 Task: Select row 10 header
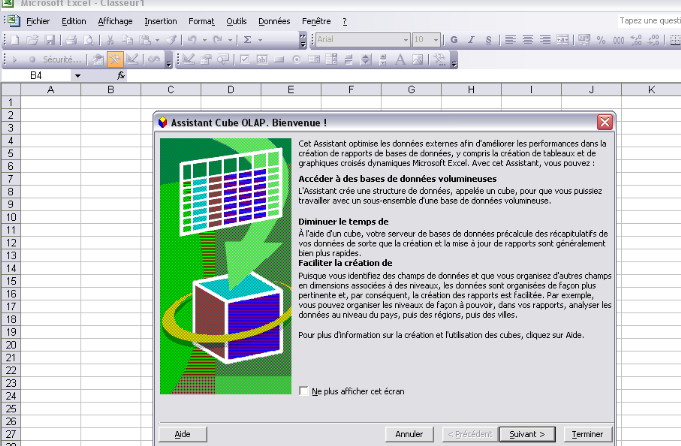click(11, 217)
